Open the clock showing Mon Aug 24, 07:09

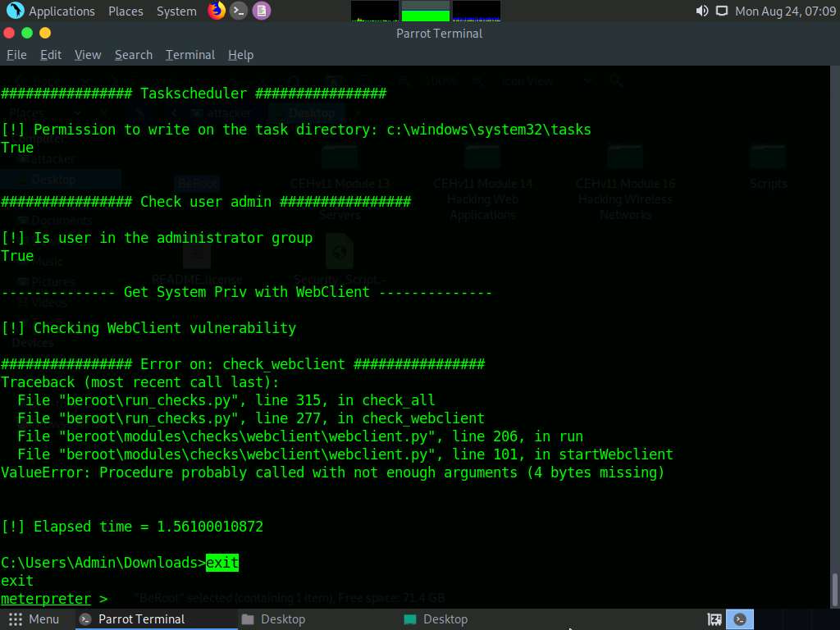(x=785, y=11)
